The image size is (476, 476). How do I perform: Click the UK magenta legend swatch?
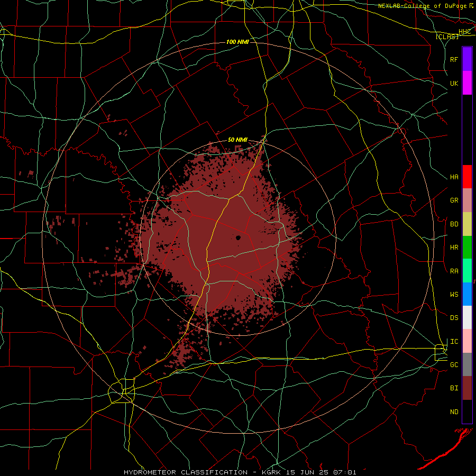pos(467,83)
